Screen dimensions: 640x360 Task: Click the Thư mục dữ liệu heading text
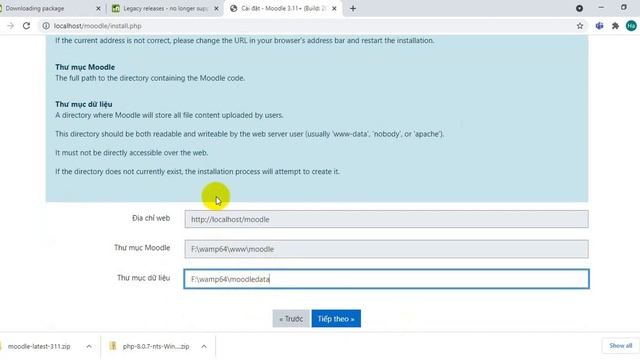pos(84,104)
